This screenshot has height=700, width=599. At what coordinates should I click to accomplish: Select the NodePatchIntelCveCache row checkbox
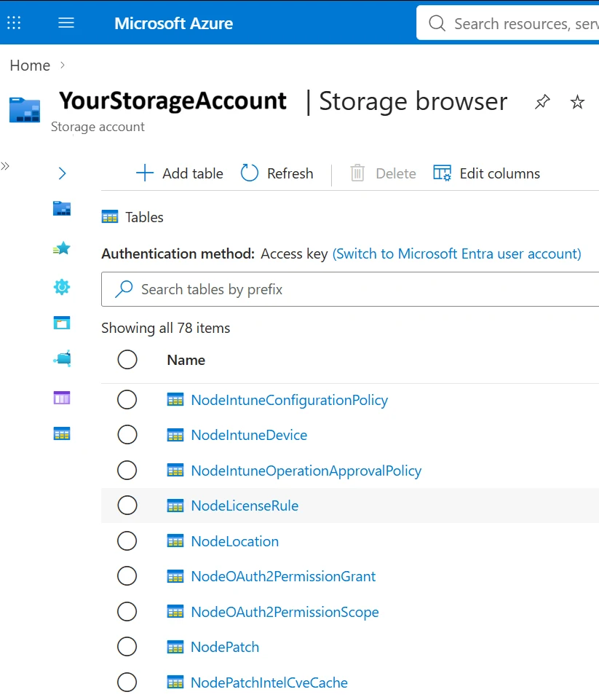pos(127,682)
